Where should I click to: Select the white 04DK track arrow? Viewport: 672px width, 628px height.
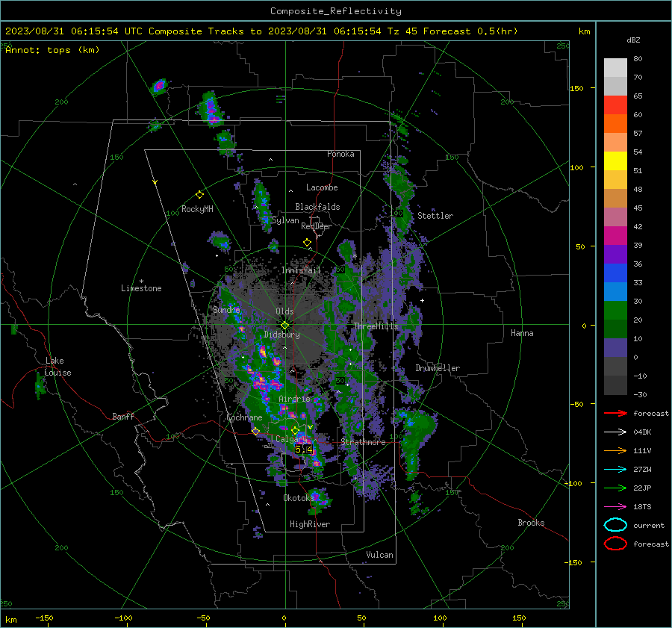coord(615,432)
